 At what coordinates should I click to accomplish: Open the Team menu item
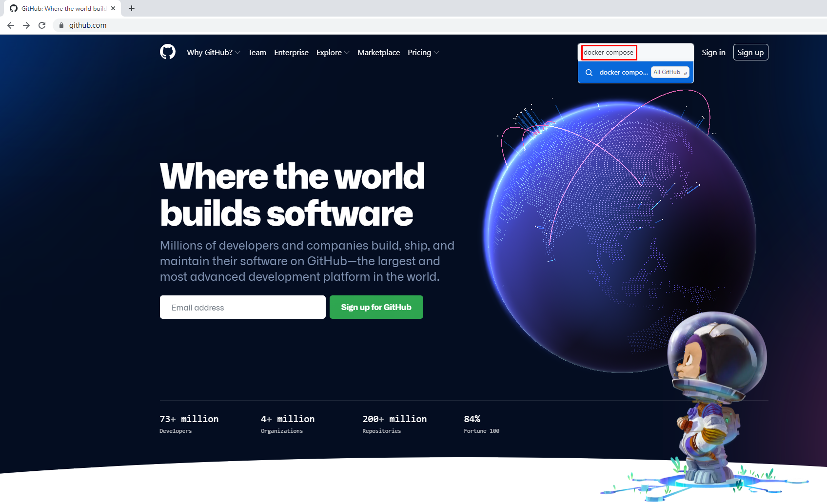coord(257,52)
